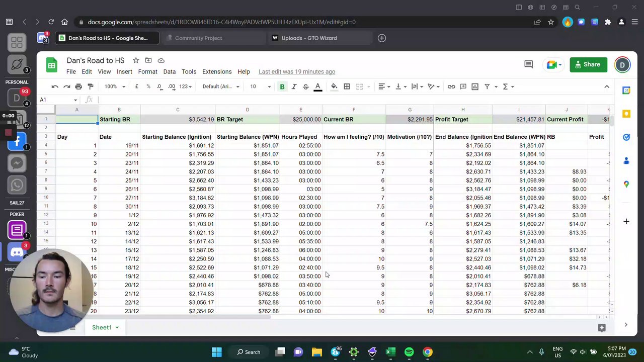The image size is (644, 362).
Task: Print the spreadsheet
Action: 78,86
